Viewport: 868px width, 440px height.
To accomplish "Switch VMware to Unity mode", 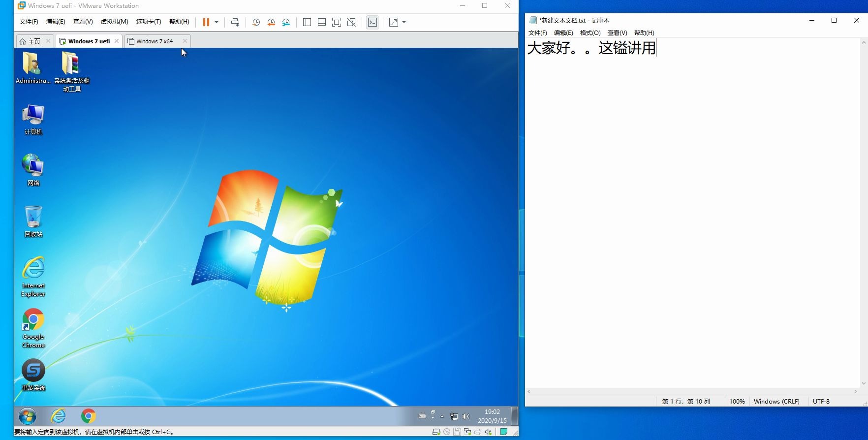I will pyautogui.click(x=351, y=22).
